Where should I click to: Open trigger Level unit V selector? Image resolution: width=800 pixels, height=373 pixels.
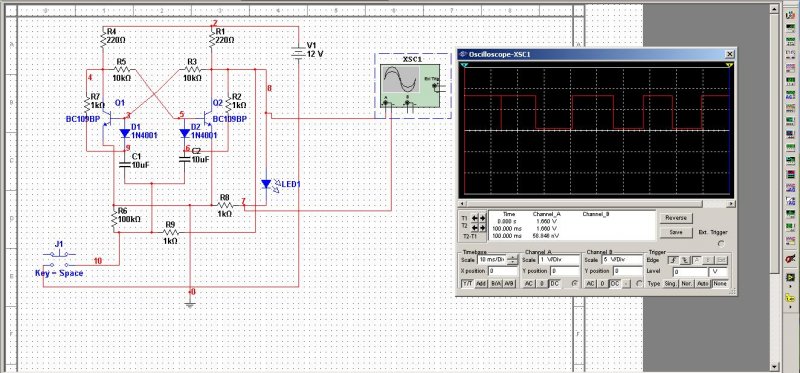pos(719,271)
